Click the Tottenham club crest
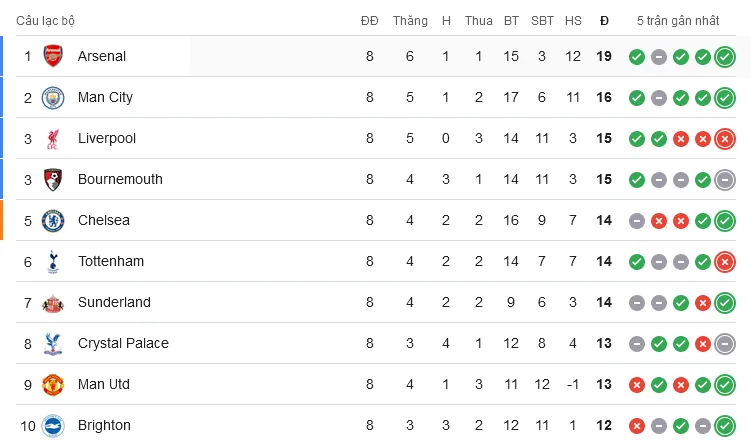Viewport: 751px width, 444px height. [x=53, y=261]
